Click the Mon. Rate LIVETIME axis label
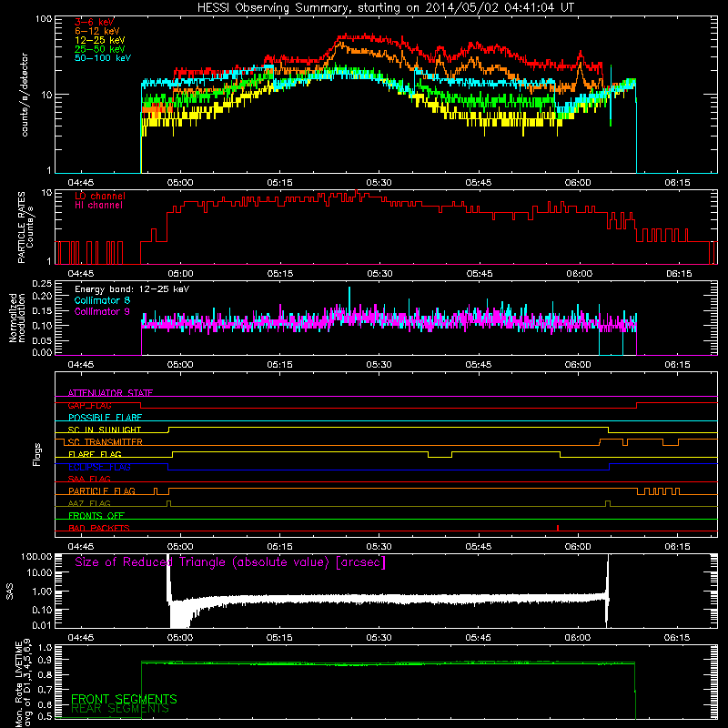The height and width of the screenshot is (728, 728). [24, 682]
